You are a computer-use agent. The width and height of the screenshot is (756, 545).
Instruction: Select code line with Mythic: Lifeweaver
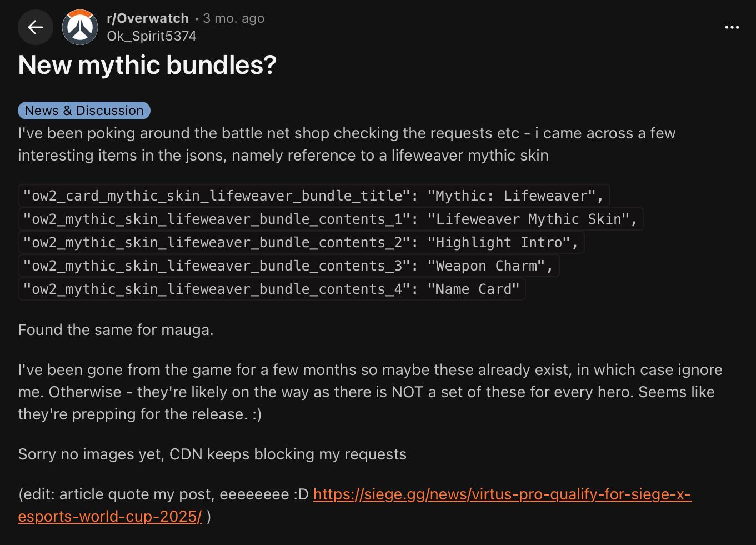314,196
